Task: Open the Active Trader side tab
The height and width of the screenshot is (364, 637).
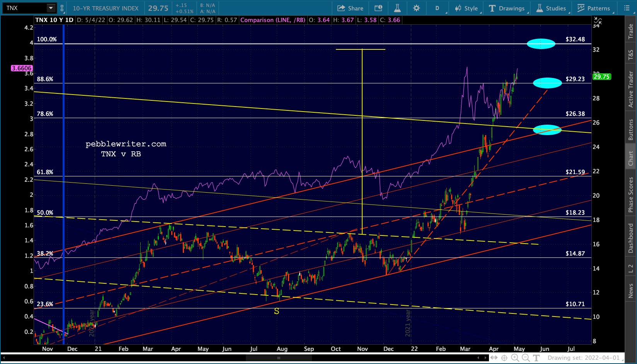Action: tap(631, 89)
